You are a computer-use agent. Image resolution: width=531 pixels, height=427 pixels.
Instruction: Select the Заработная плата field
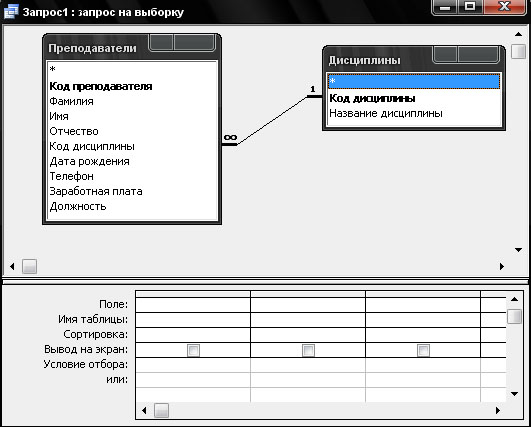132,191
